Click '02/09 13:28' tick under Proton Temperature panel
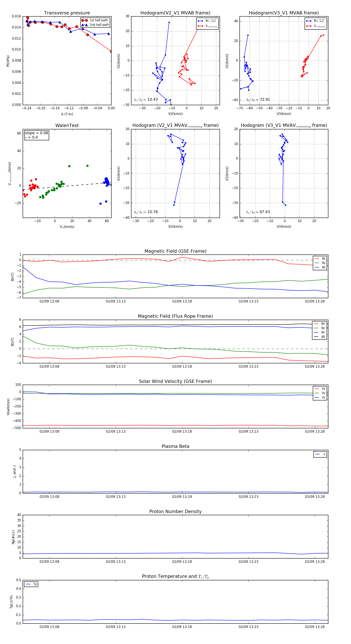 pos(315,627)
